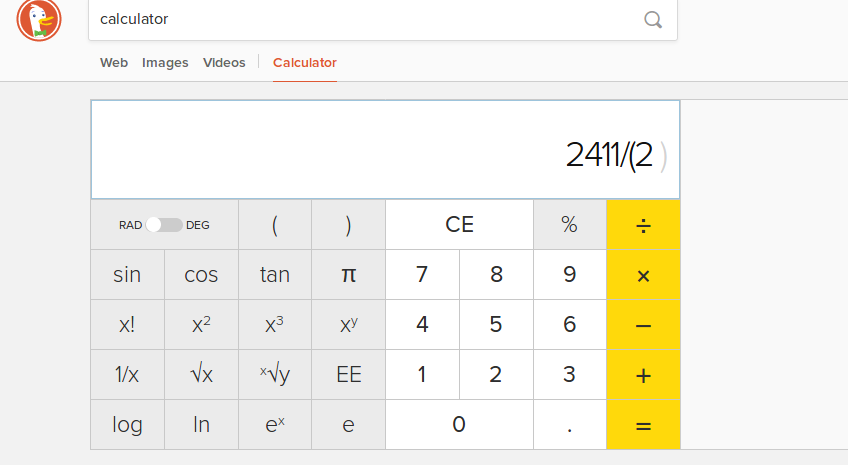848x465 pixels.
Task: Click the x squared button
Action: click(x=201, y=324)
